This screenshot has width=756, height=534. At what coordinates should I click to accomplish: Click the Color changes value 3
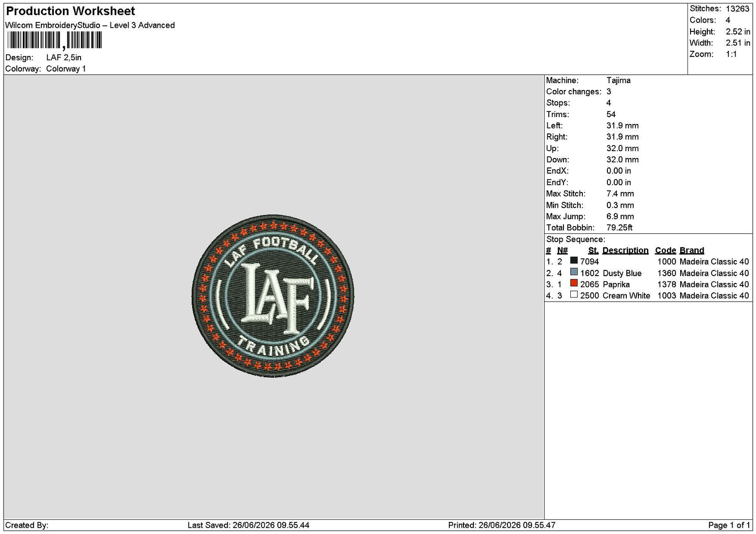pos(608,92)
